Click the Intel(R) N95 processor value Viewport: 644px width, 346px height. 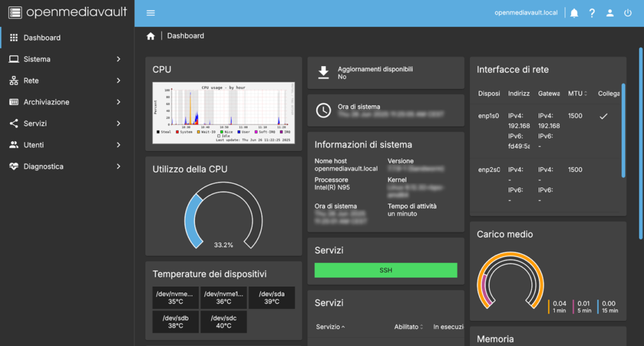332,188
